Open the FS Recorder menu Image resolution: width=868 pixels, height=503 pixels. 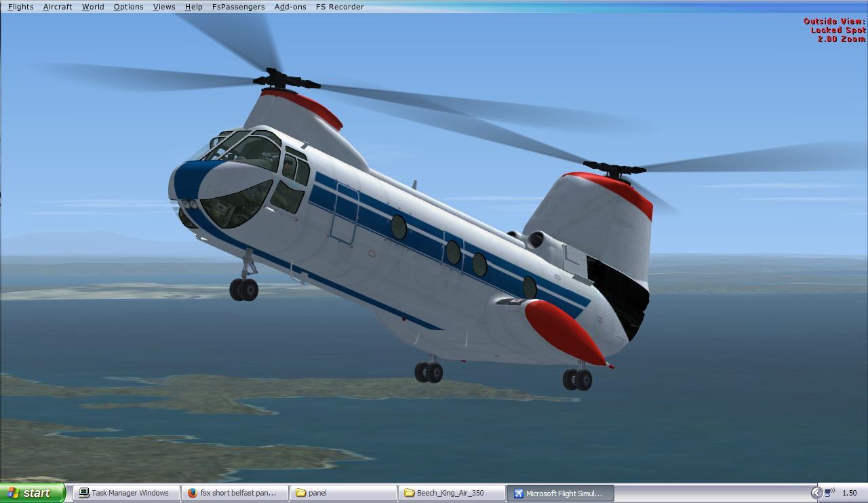(340, 7)
